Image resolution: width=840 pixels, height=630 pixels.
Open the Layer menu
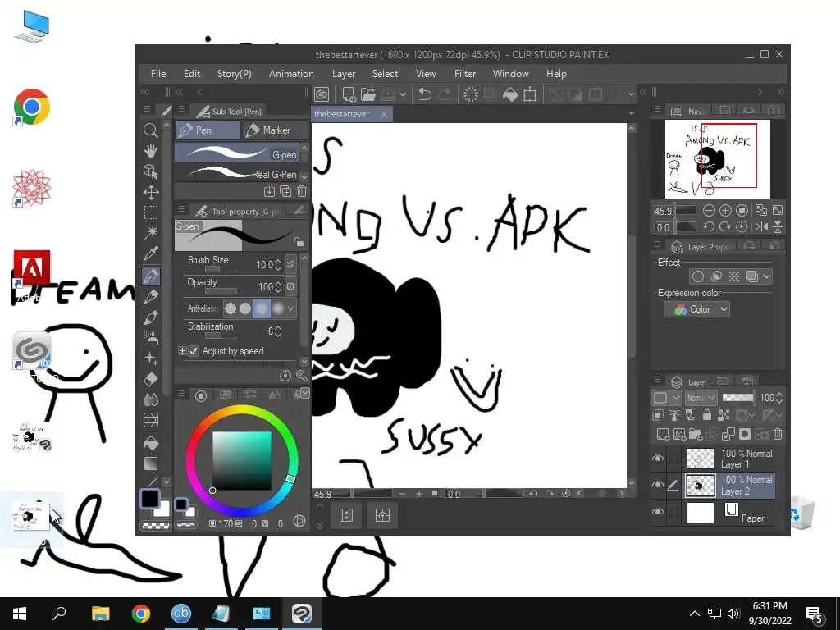click(x=344, y=74)
